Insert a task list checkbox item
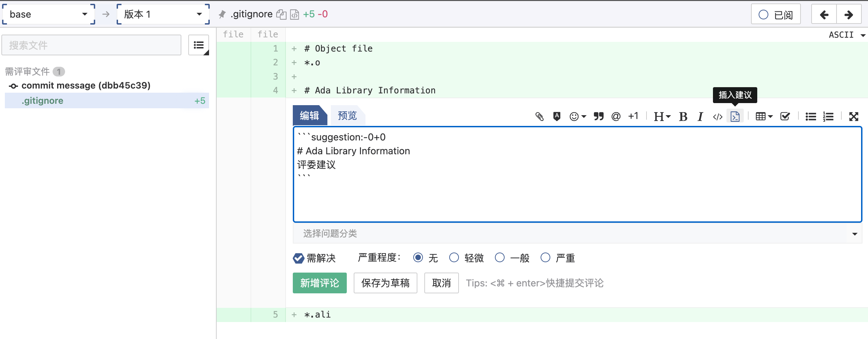This screenshot has width=868, height=339. click(x=785, y=117)
